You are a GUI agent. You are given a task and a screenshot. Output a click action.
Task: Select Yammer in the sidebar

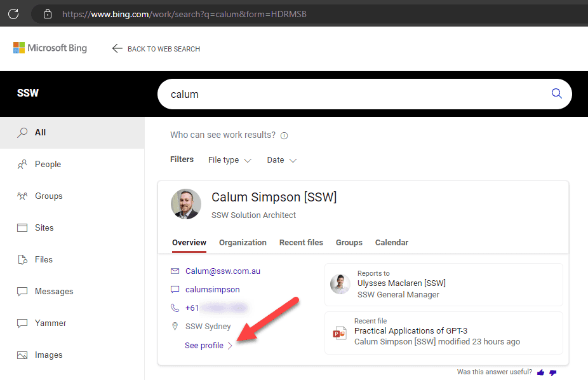click(50, 323)
